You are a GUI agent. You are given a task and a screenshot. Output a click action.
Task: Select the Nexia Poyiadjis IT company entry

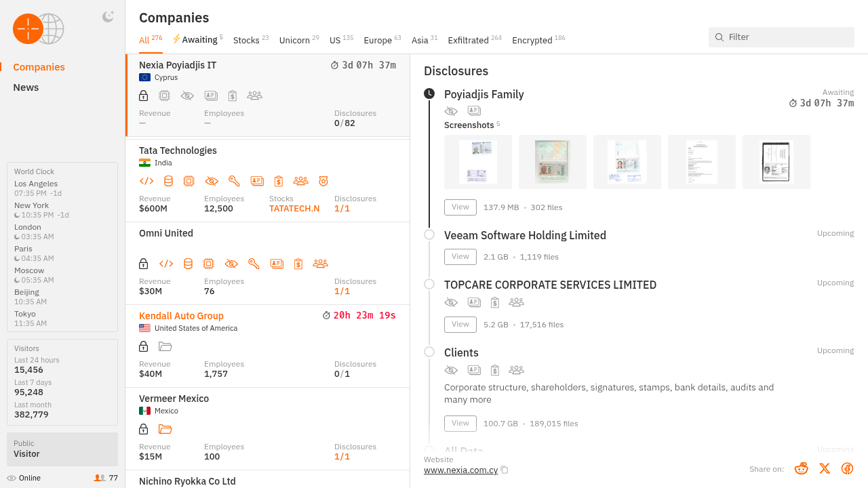click(x=268, y=96)
